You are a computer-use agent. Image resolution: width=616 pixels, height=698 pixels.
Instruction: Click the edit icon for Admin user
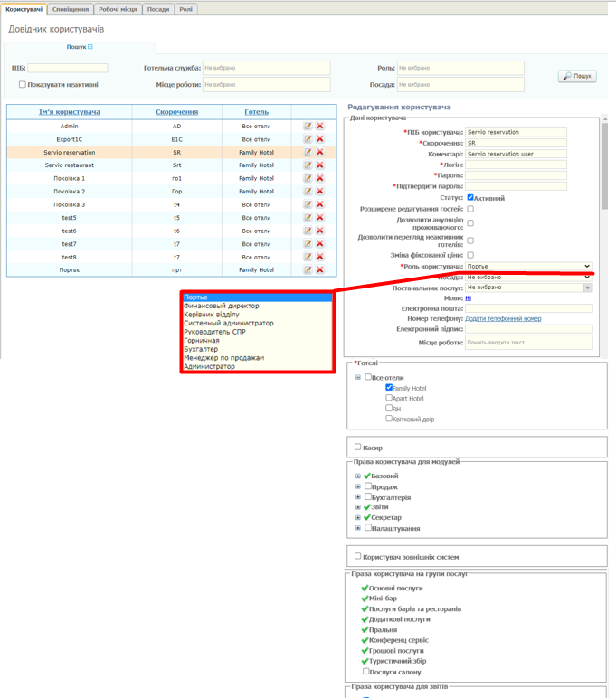(308, 127)
